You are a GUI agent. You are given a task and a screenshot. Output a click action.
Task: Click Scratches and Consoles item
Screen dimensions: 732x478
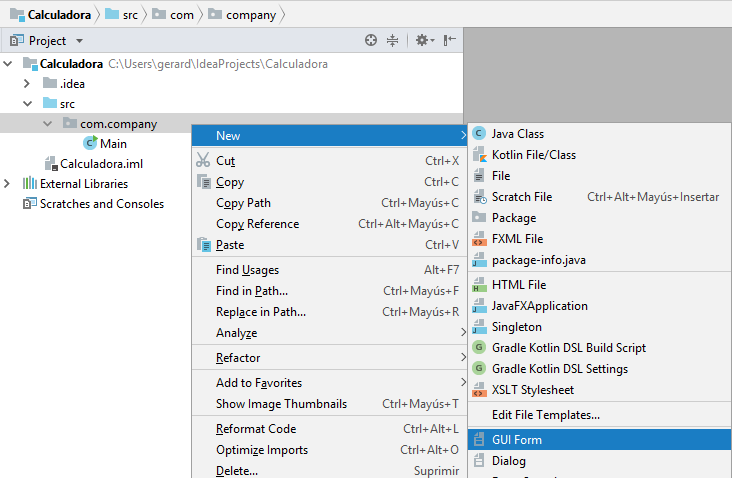[101, 204]
